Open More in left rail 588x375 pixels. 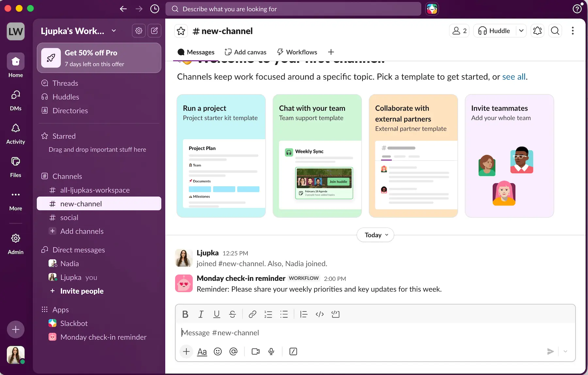(x=16, y=201)
